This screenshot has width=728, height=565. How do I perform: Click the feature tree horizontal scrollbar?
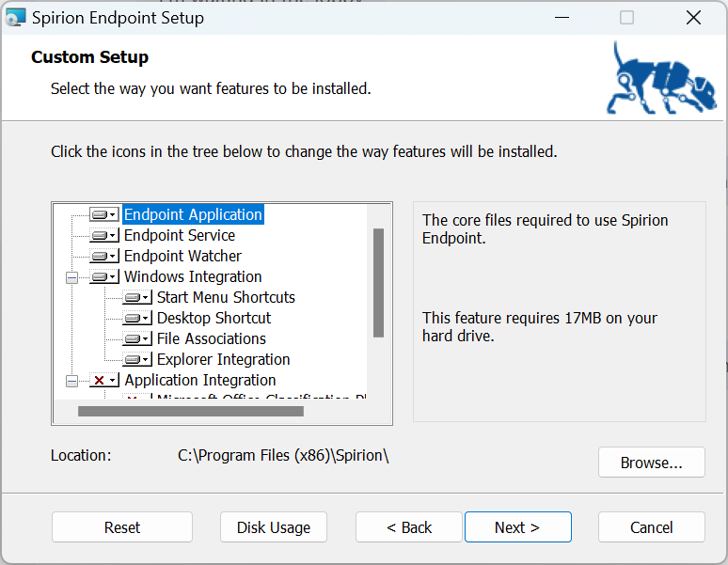tap(190, 411)
